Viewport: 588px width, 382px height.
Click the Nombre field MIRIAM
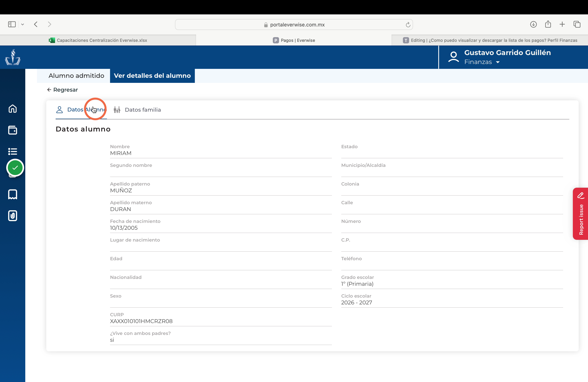(x=221, y=151)
